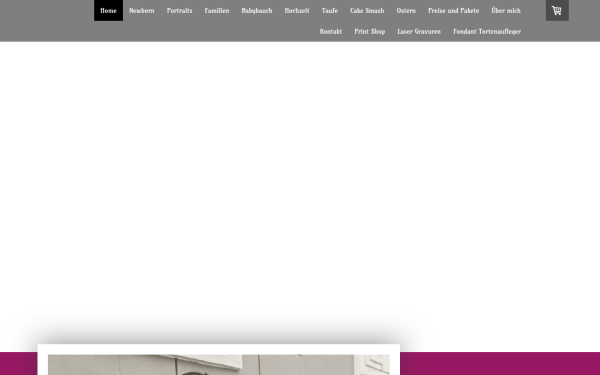The height and width of the screenshot is (375, 600).
Task: Open the Hochzeit menu item
Action: point(297,10)
